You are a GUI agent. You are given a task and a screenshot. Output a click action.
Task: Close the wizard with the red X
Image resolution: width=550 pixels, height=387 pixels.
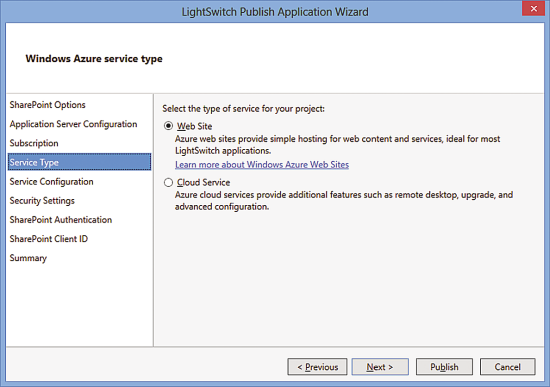(534, 8)
